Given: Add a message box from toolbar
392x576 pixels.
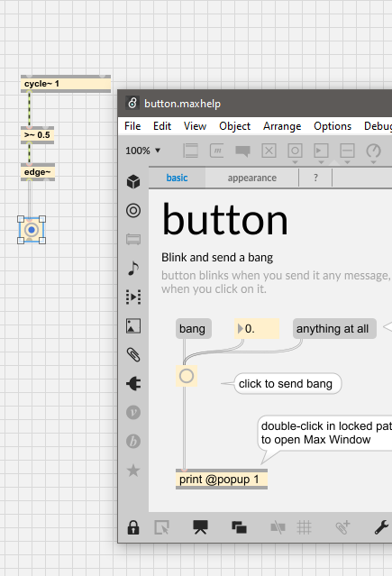Looking at the screenshot, I should tap(217, 151).
